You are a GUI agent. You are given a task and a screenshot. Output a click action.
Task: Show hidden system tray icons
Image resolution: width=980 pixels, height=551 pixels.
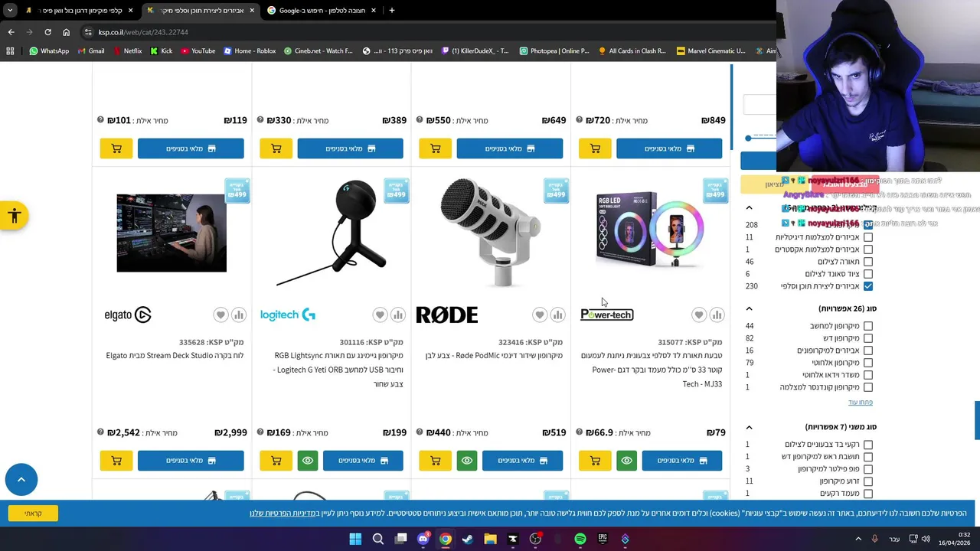tap(858, 539)
